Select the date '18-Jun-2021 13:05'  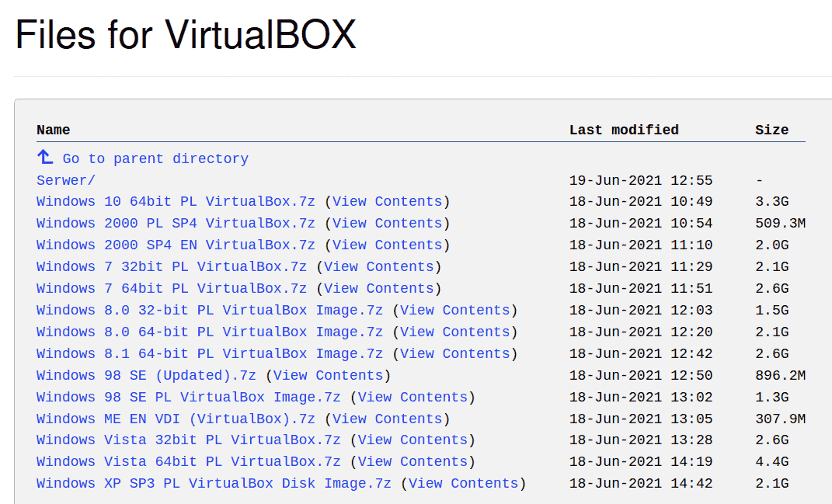[641, 419]
